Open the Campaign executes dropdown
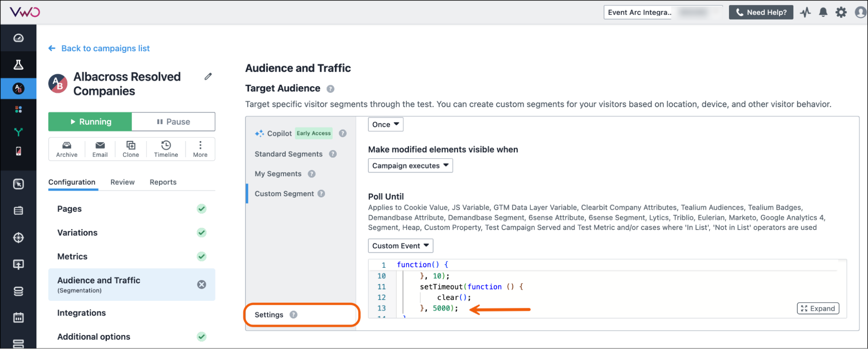The height and width of the screenshot is (349, 868). [x=410, y=166]
